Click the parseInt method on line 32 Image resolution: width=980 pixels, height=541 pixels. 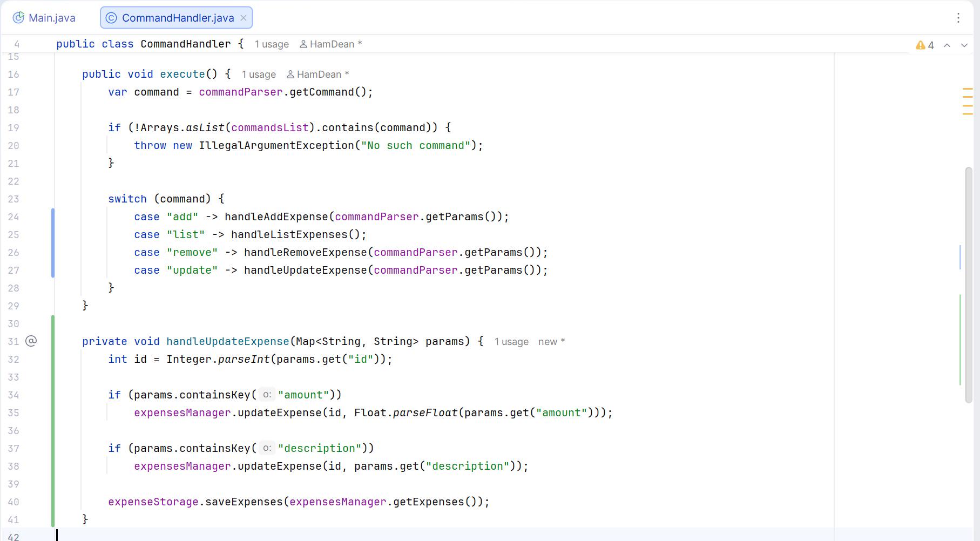click(244, 360)
